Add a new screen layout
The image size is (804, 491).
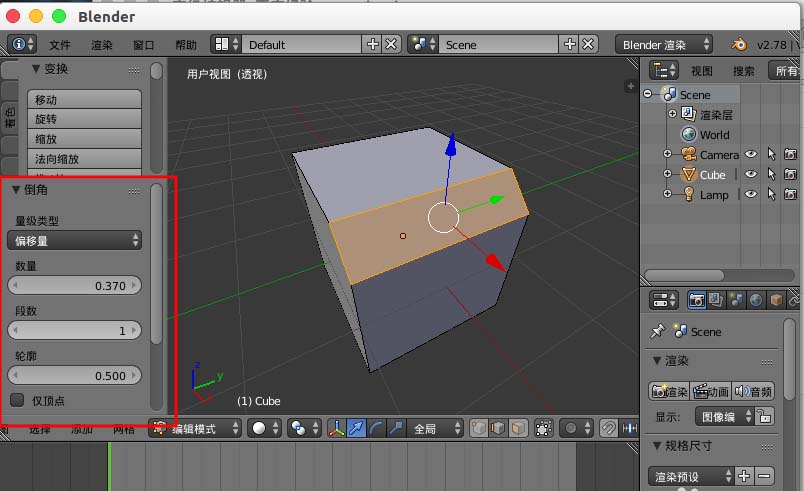coord(372,45)
